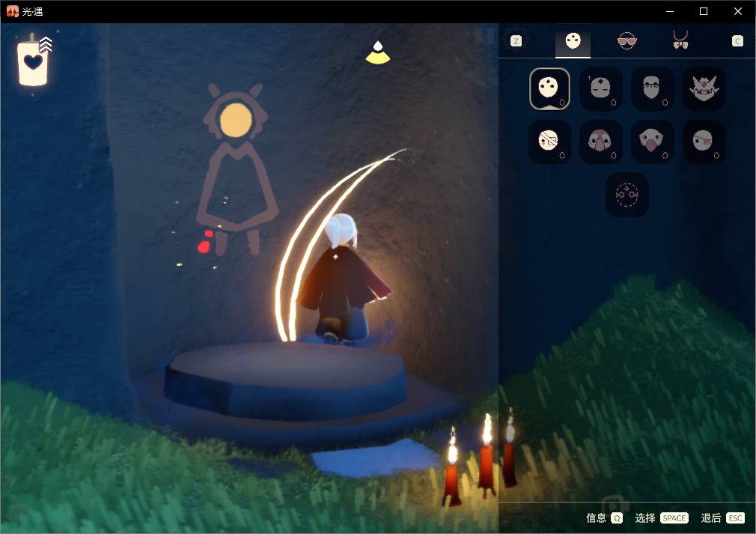756x534 pixels.
Task: Go to previous category with Z key icon
Action: point(516,41)
